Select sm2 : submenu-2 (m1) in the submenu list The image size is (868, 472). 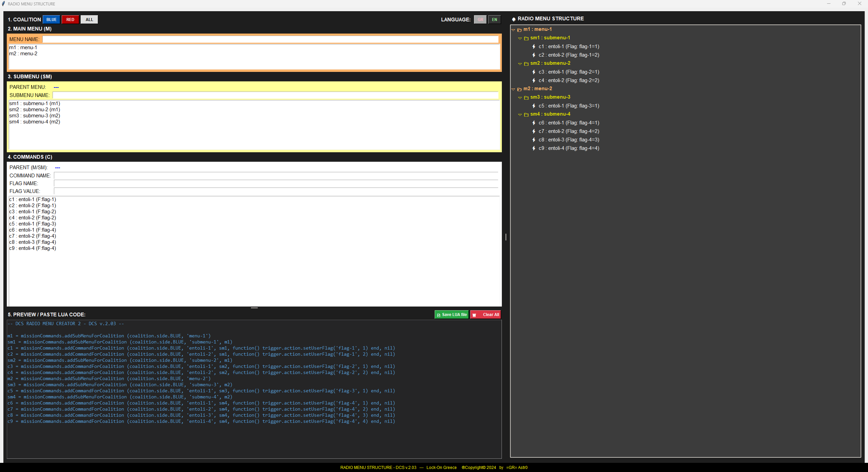[34, 109]
